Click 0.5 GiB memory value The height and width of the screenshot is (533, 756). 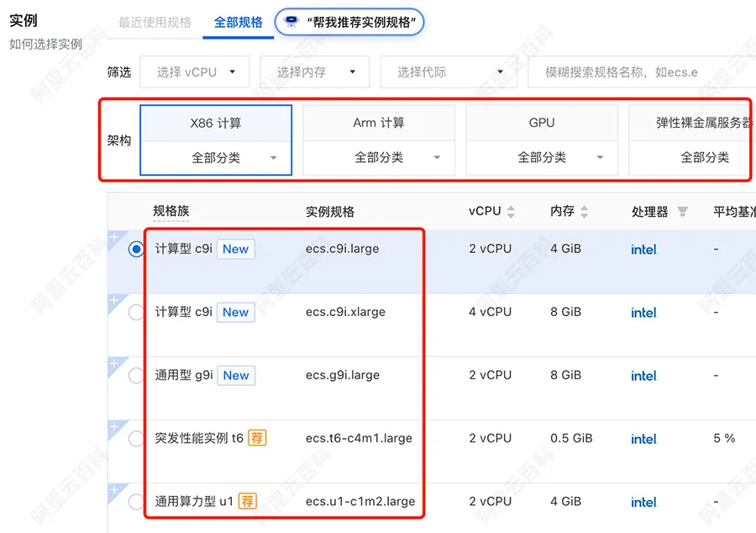point(571,438)
